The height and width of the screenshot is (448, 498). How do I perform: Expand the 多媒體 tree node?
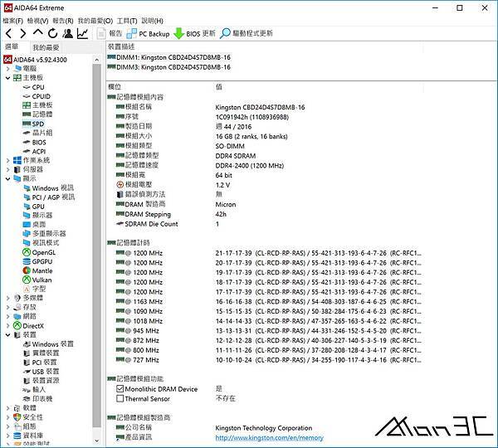click(8, 298)
